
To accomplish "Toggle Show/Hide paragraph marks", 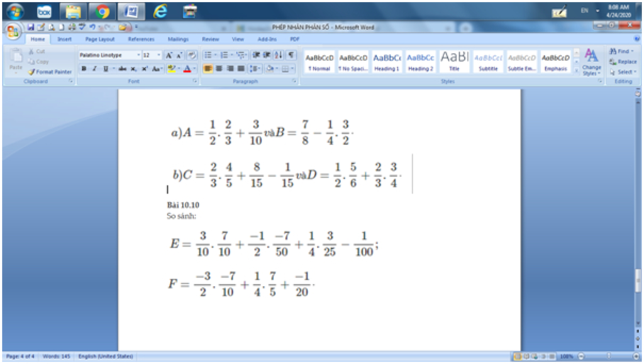I will (291, 55).
